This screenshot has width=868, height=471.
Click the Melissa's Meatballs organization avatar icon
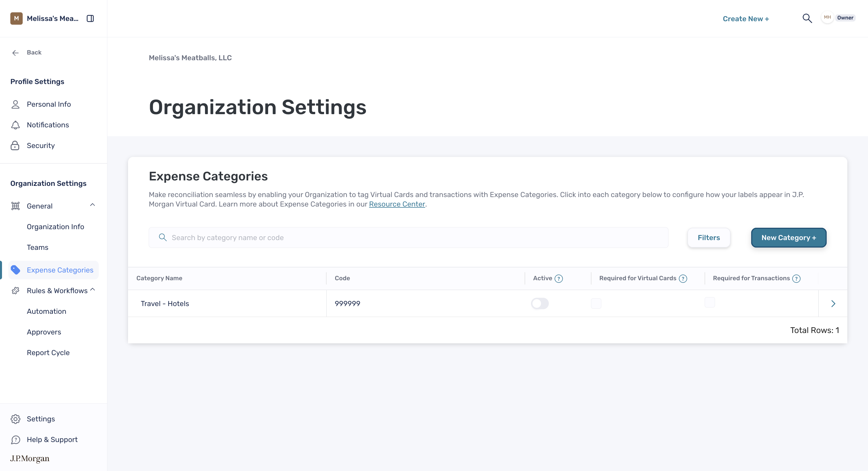coord(16,19)
